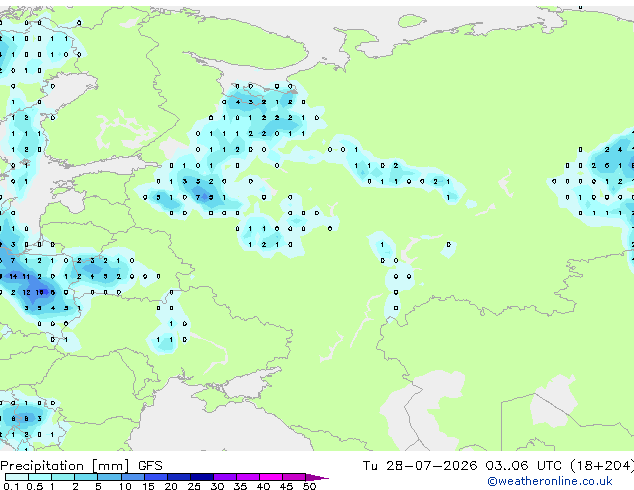Pick the 10–15 mm legend color swatch
The height and width of the screenshot is (490, 634).
point(132,477)
